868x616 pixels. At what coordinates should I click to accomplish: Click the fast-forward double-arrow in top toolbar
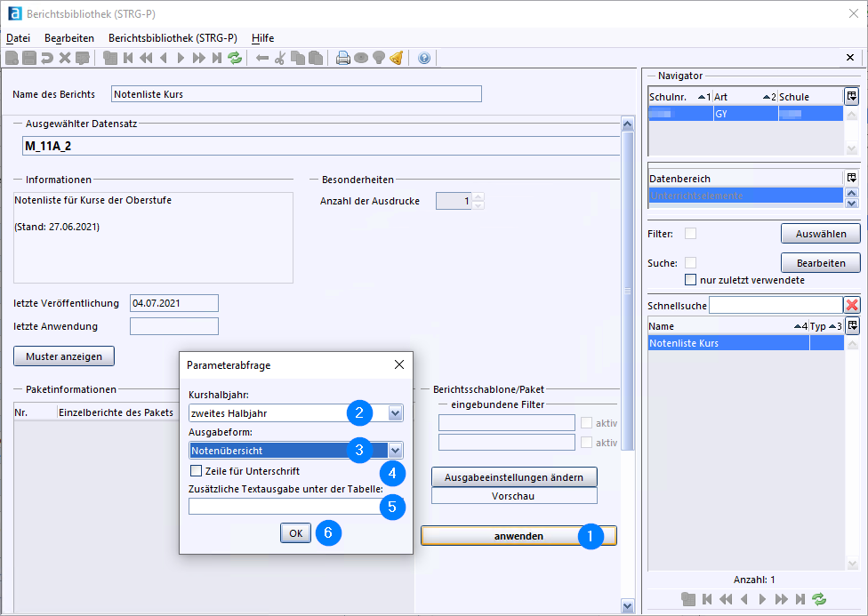198,58
